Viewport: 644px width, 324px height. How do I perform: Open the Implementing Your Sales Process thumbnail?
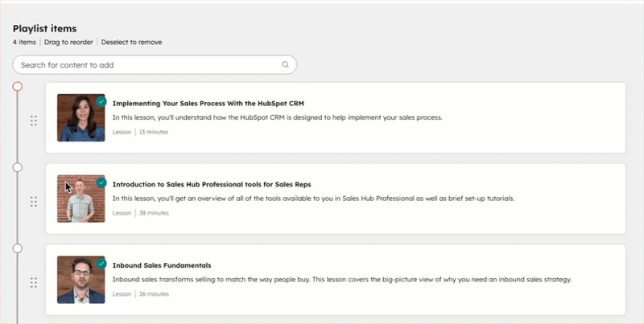coord(79,118)
